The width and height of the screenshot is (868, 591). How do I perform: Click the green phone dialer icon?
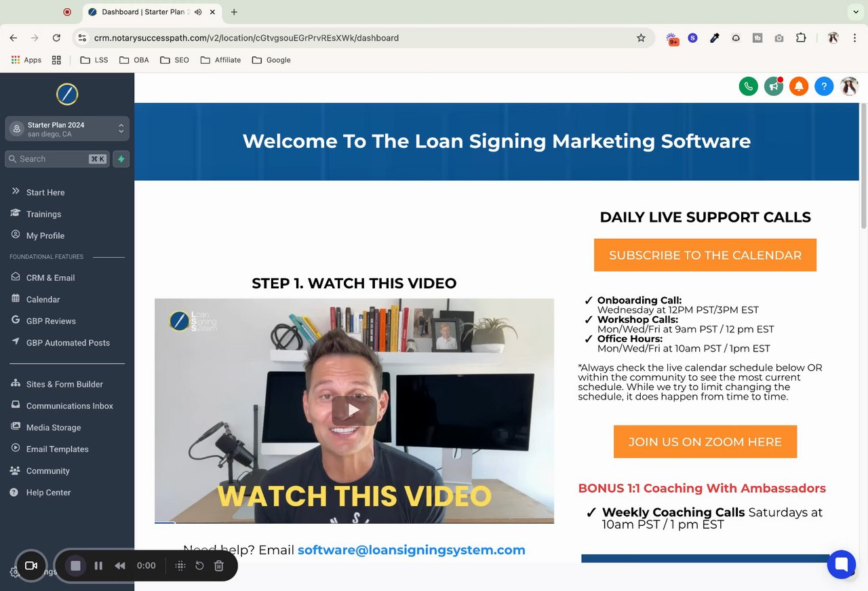(748, 86)
